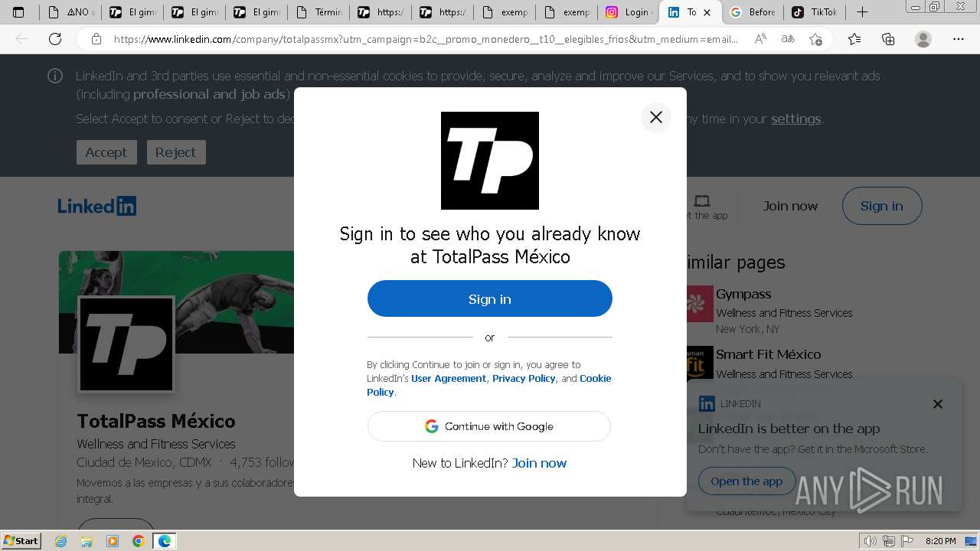The image size is (980, 551).
Task: Open LinkedIn User Agreement link
Action: [x=449, y=378]
